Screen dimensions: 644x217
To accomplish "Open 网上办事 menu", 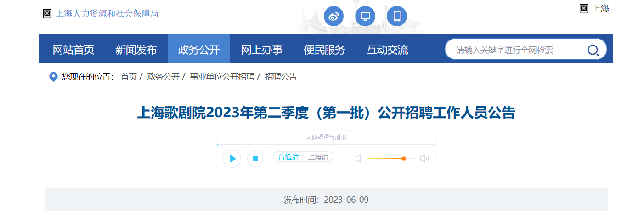I will point(262,50).
